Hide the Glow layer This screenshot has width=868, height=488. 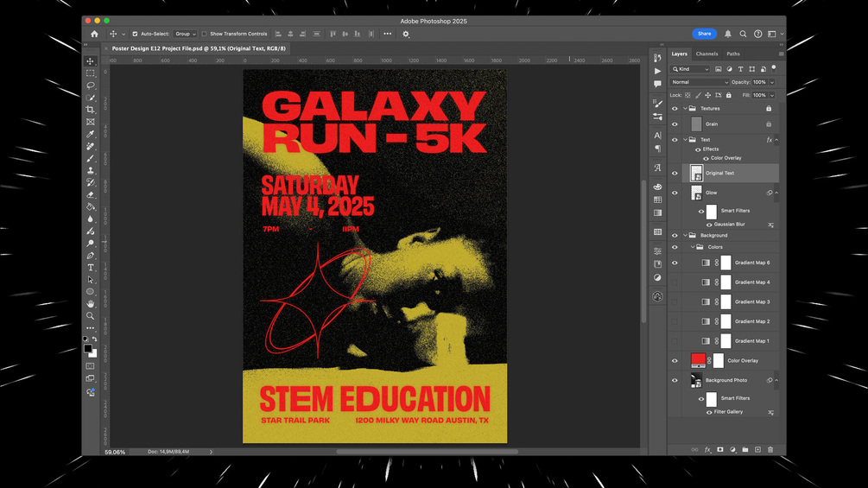(x=675, y=193)
